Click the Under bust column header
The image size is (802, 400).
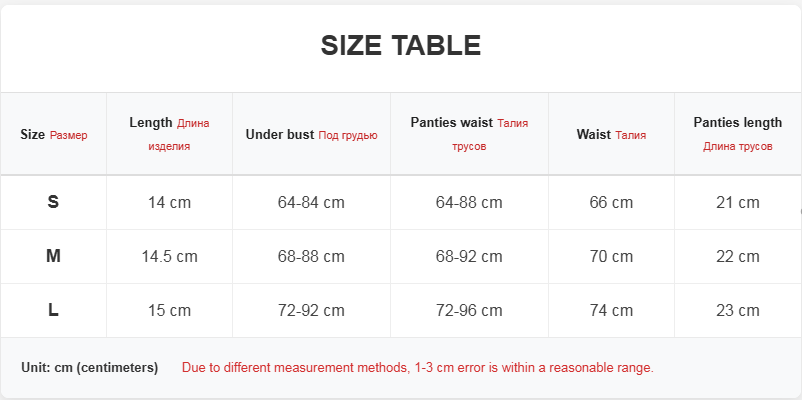[311, 135]
